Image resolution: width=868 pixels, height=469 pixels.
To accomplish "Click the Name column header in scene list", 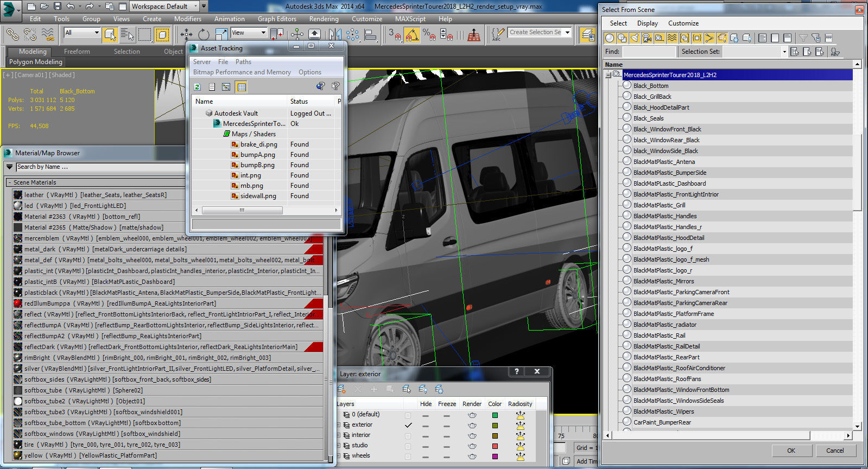I will click(727, 65).
